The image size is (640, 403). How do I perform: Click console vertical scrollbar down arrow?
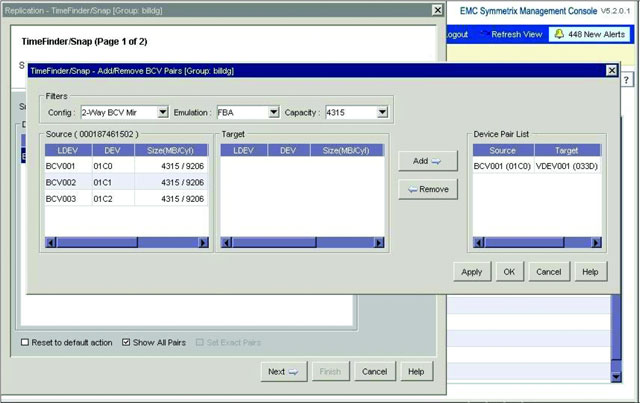pyautogui.click(x=616, y=377)
